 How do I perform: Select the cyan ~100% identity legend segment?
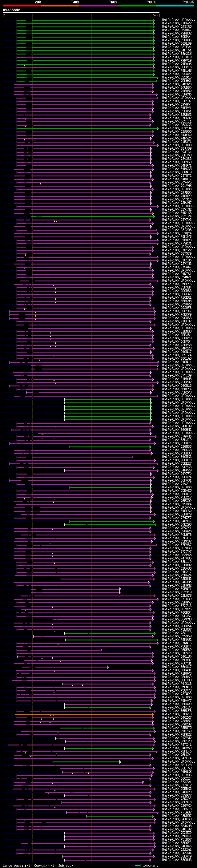click(175, 6)
